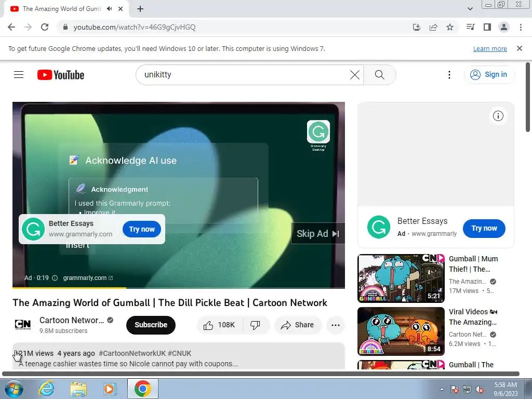This screenshot has width=532, height=399.
Task: Click the Learn more link in the update bar
Action: click(490, 48)
